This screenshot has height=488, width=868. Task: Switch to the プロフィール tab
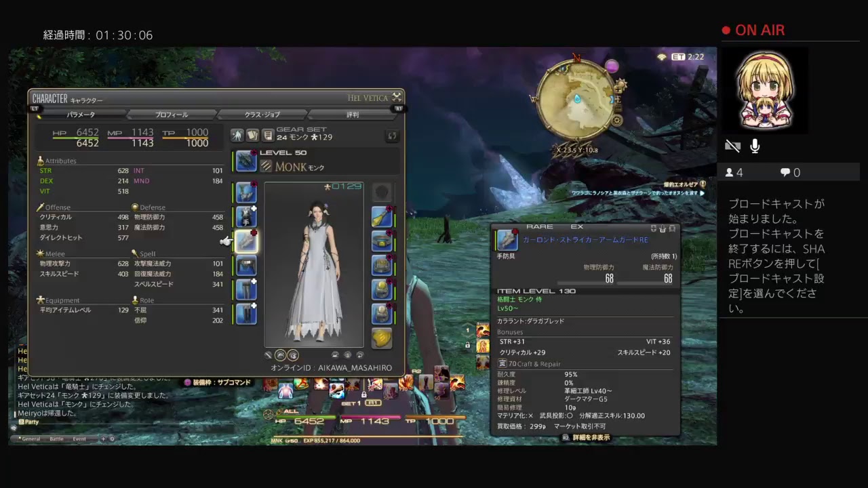(x=172, y=115)
